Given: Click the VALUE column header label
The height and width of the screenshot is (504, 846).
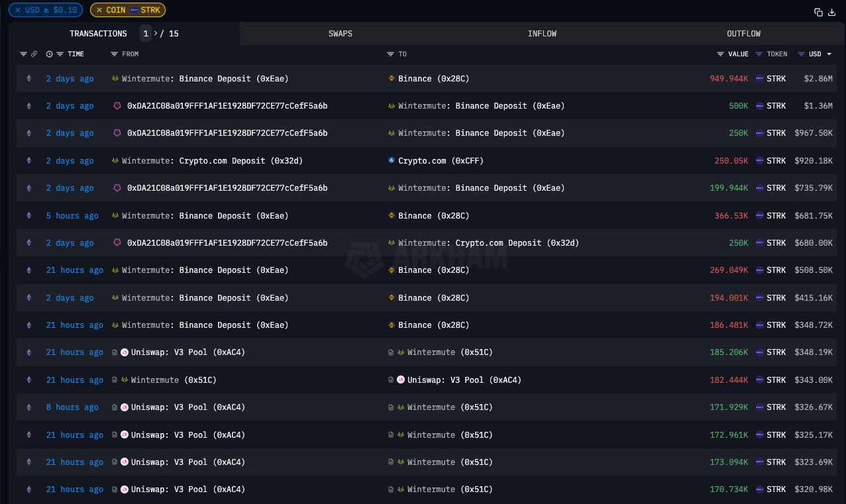Looking at the screenshot, I should point(738,54).
